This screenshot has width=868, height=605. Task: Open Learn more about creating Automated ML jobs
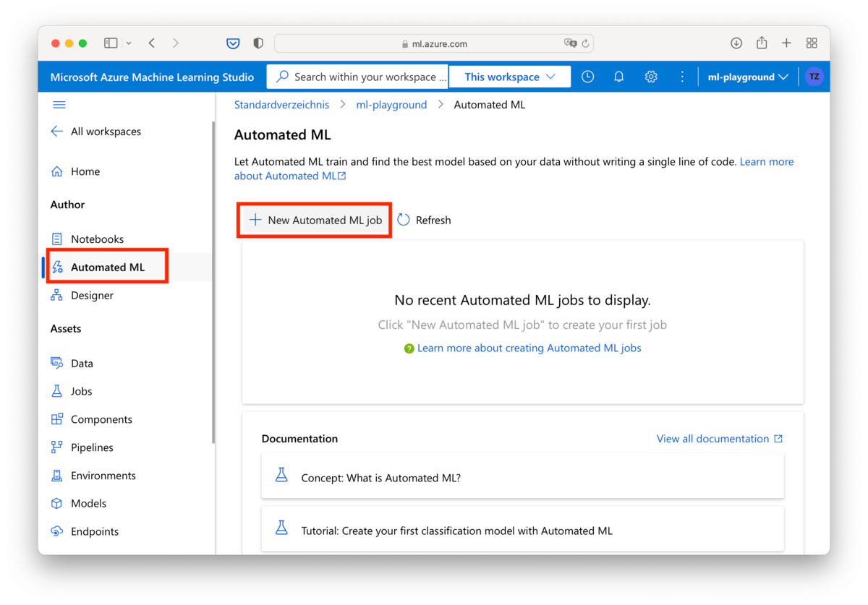click(529, 348)
